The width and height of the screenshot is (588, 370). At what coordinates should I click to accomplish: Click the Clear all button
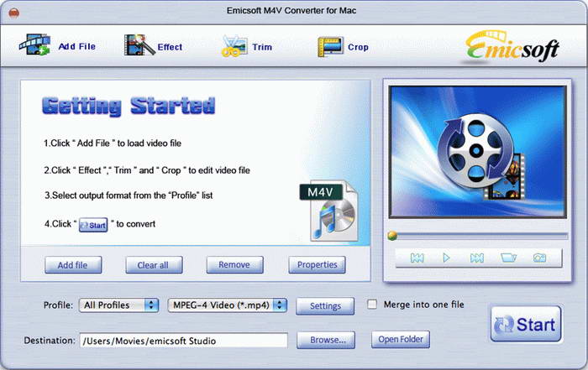coord(154,265)
